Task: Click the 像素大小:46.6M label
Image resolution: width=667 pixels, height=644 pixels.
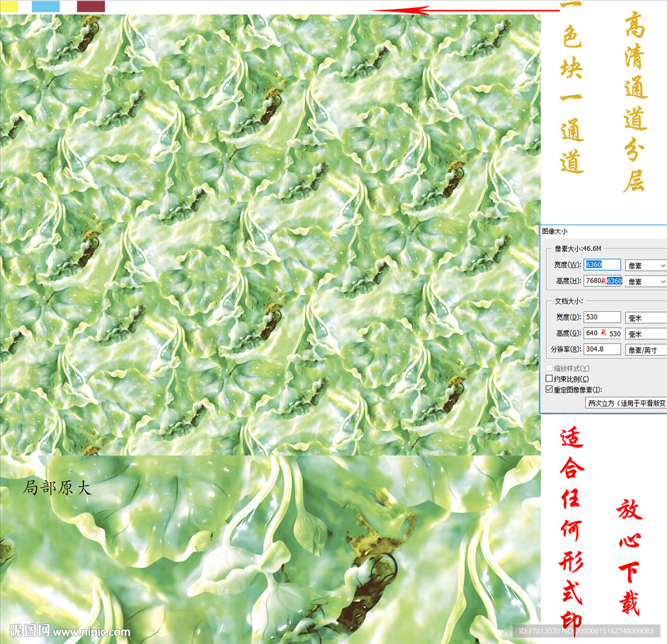Action: point(578,248)
